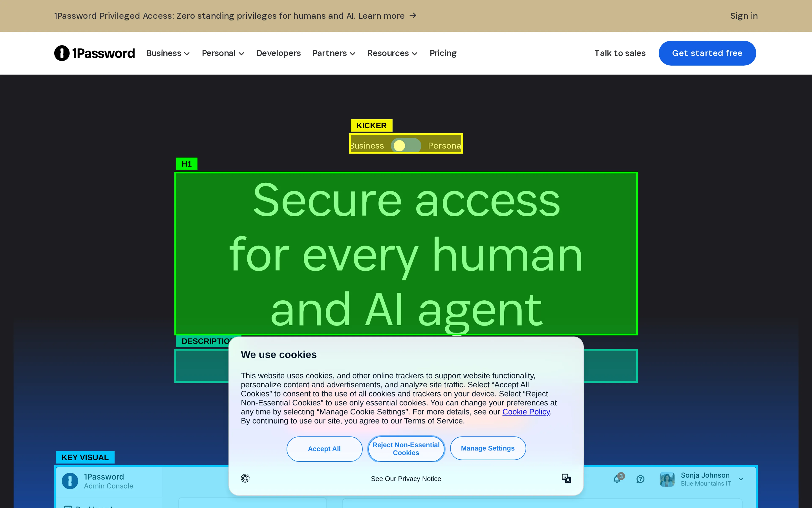Open the notifications bell icon

point(617,479)
